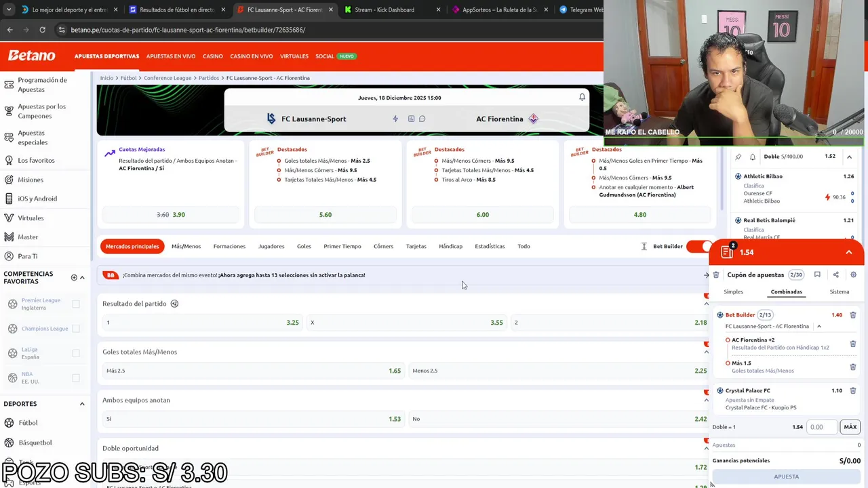This screenshot has height=488, width=868.
Task: Open Apuestas por los Campeones trophy icon
Action: [9, 111]
